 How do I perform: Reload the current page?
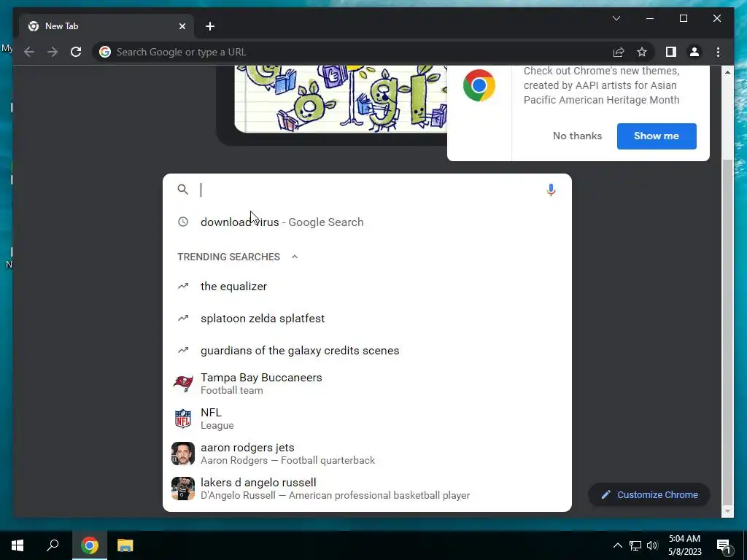[76, 52]
